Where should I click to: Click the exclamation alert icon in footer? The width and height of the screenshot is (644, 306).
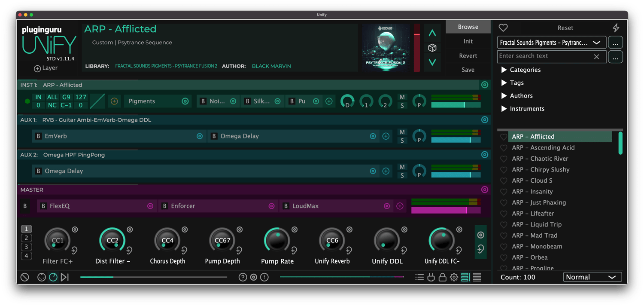(264, 277)
